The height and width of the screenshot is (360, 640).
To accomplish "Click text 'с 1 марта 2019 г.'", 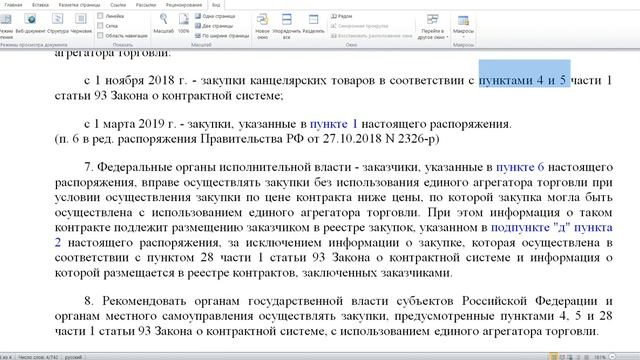I will (130, 124).
